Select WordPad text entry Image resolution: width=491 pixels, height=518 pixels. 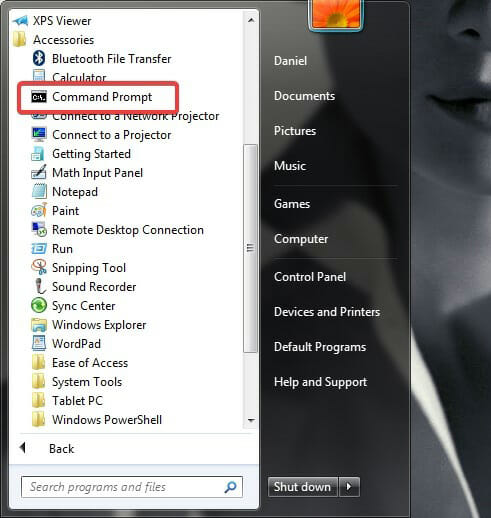(76, 344)
